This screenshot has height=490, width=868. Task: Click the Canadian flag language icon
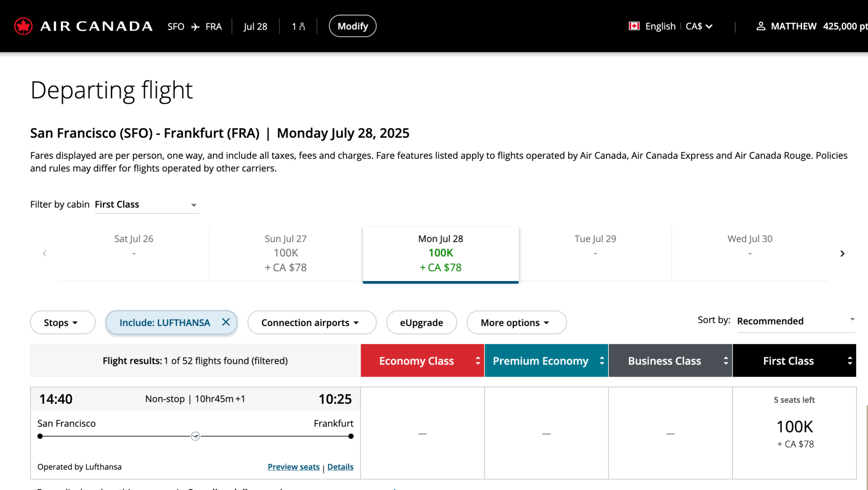(x=634, y=26)
